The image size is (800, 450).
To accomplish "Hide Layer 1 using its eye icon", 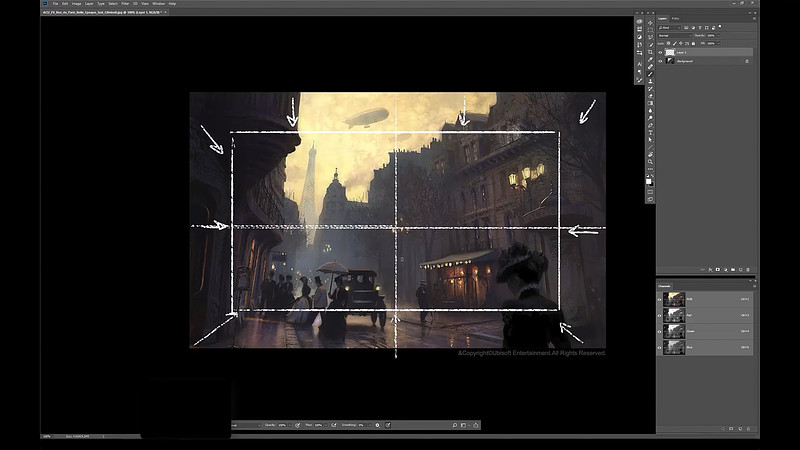I will [x=661, y=52].
